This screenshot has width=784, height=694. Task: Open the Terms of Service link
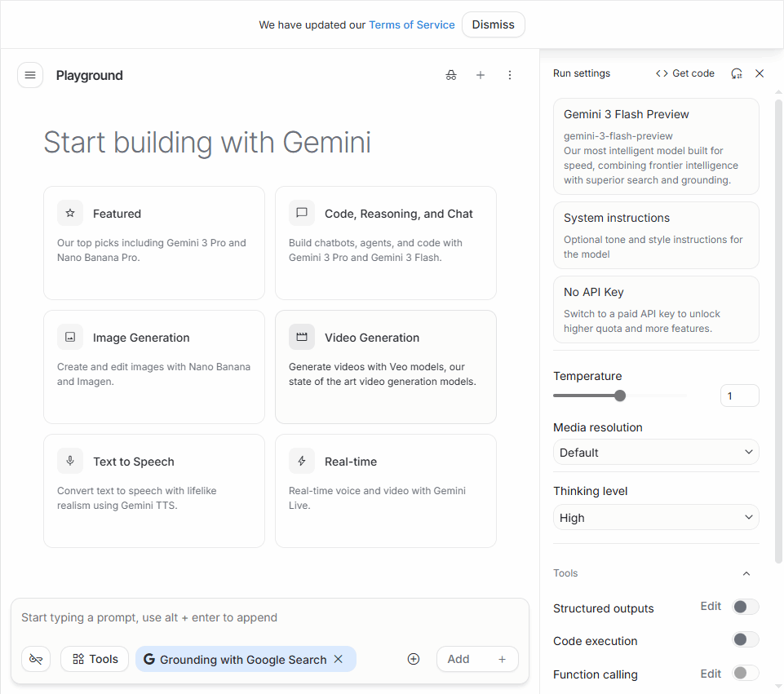pyautogui.click(x=411, y=24)
